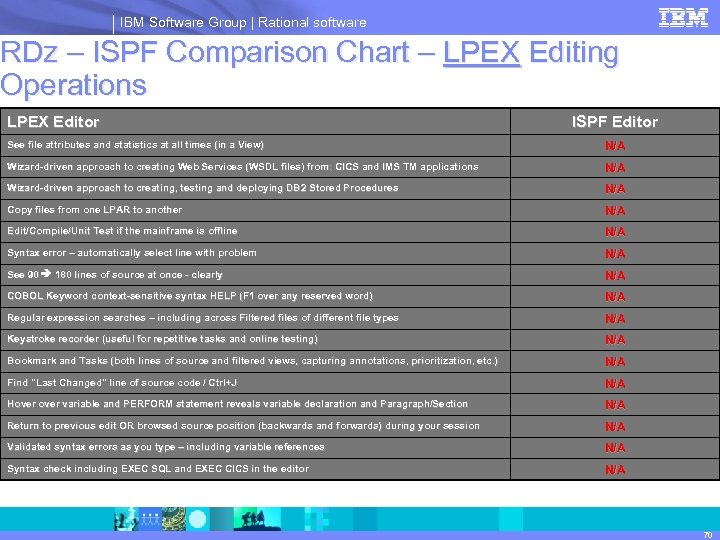Select the 'ISPF Editor' column header
The height and width of the screenshot is (540, 720).
tap(614, 122)
